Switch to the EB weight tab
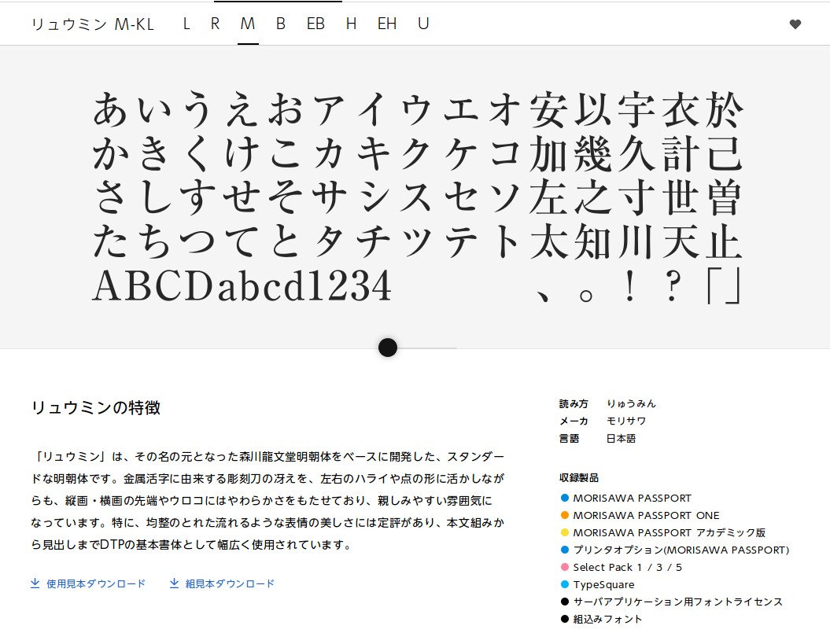Viewport: 830px width, 644px height. pos(315,24)
